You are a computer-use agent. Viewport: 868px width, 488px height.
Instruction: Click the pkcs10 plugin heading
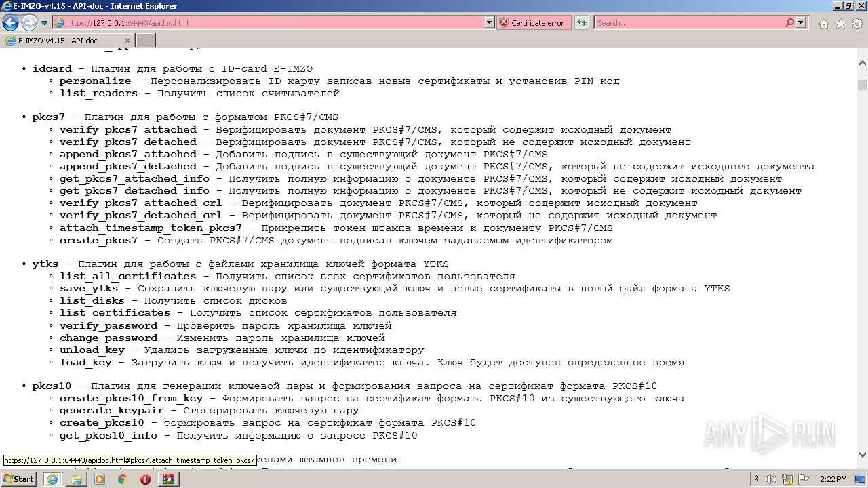coord(52,386)
